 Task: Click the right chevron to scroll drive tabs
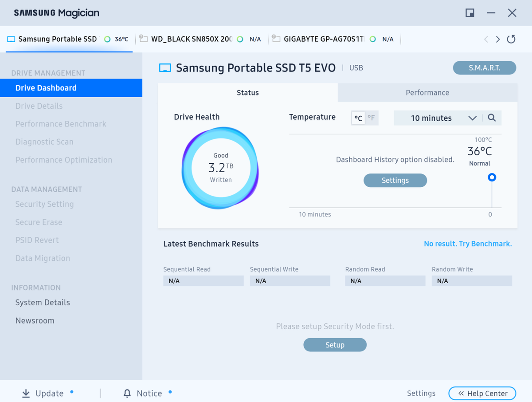497,39
